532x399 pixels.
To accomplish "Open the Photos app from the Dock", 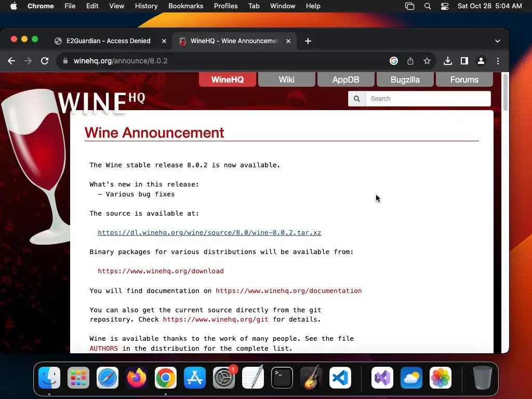I will click(x=441, y=378).
